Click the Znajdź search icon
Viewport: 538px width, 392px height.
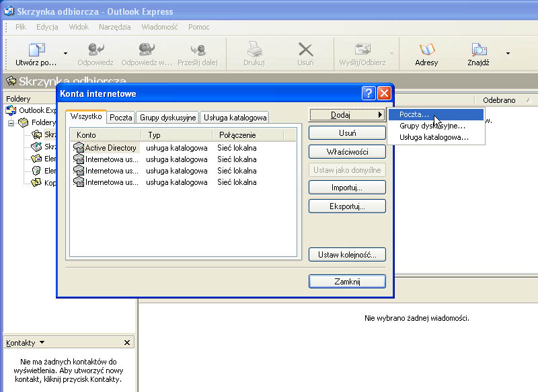pos(478,50)
